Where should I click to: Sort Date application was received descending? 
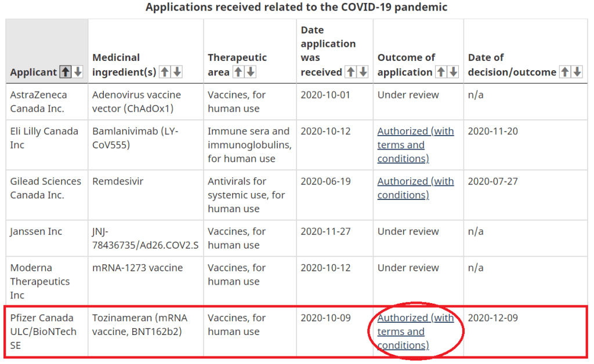click(363, 72)
